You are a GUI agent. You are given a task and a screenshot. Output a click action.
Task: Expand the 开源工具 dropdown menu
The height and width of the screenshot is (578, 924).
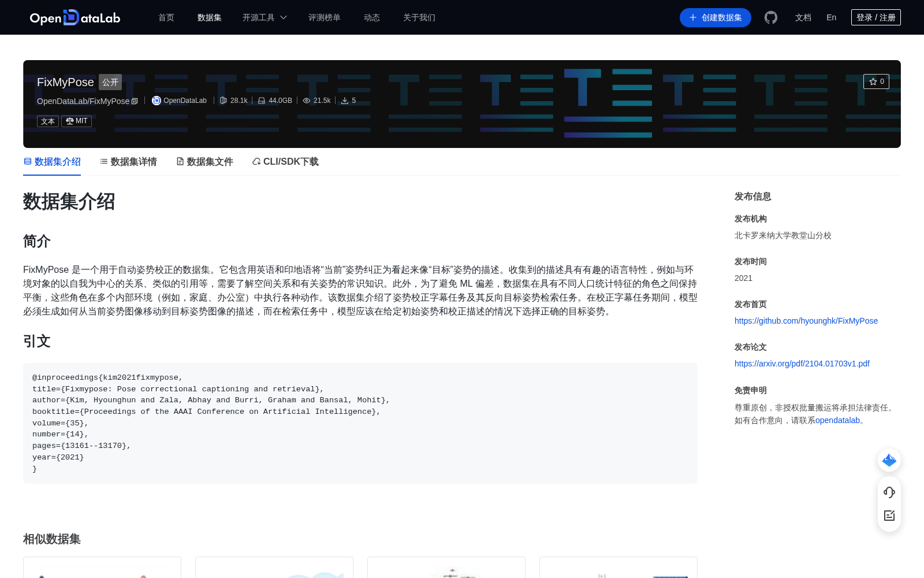(x=264, y=17)
